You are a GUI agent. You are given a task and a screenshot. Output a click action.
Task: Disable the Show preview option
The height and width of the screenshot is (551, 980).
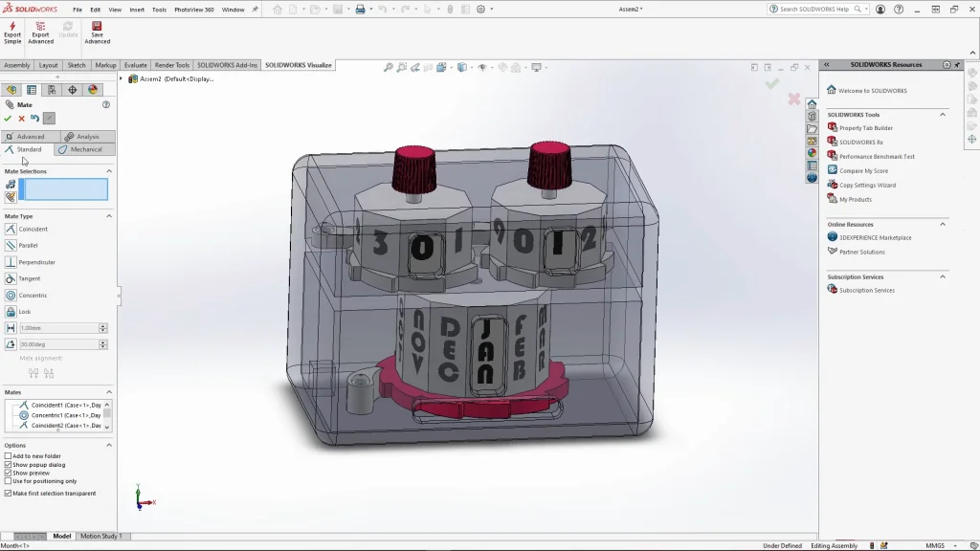9,474
